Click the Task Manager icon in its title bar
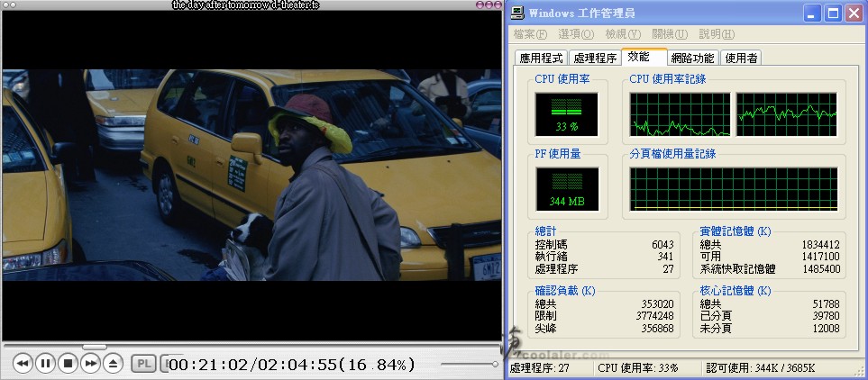868x380 pixels. [x=517, y=13]
